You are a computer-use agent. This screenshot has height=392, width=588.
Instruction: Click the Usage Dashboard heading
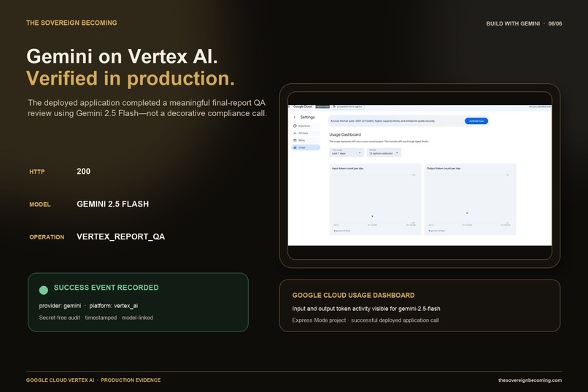click(x=345, y=134)
